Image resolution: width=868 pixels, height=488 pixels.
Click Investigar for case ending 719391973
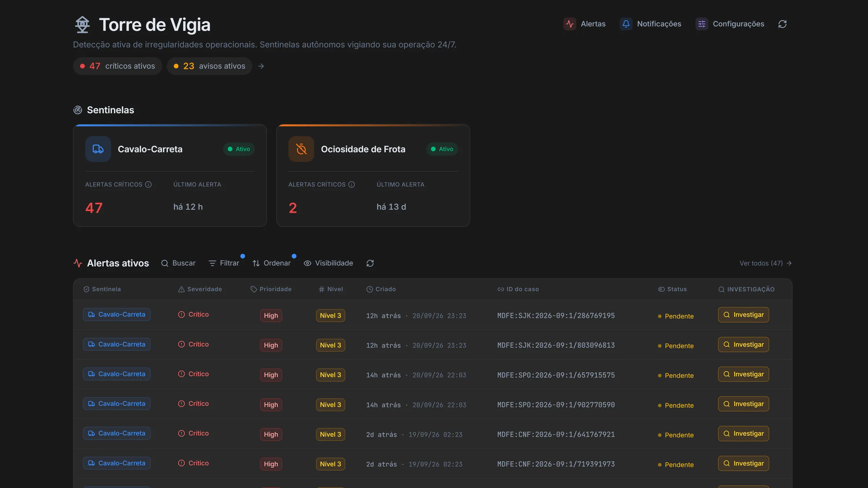point(743,463)
